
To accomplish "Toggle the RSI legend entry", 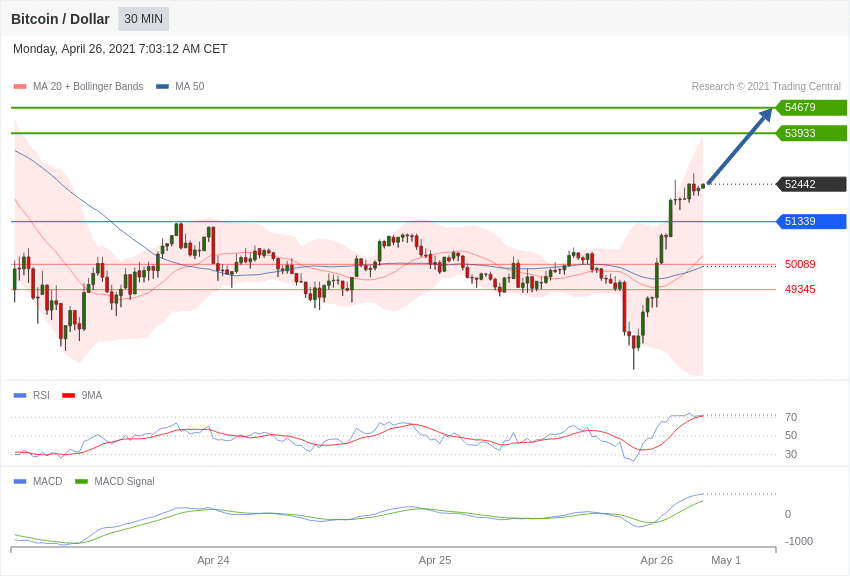I will (31, 396).
